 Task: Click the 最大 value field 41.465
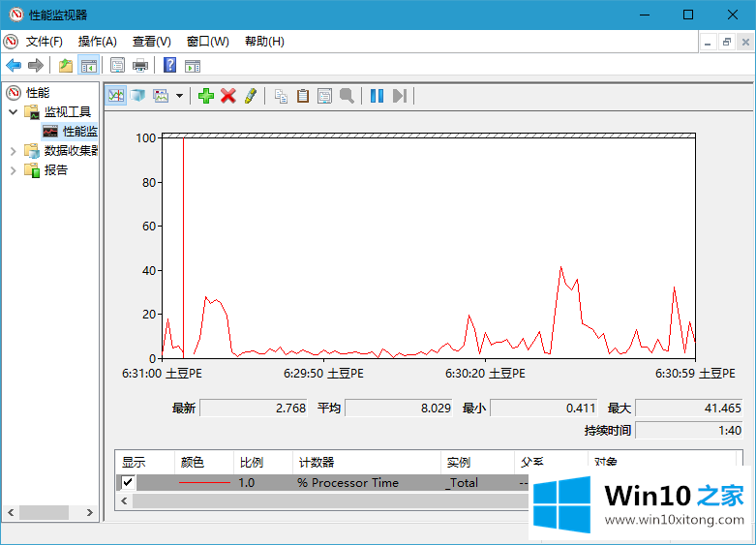coord(689,409)
